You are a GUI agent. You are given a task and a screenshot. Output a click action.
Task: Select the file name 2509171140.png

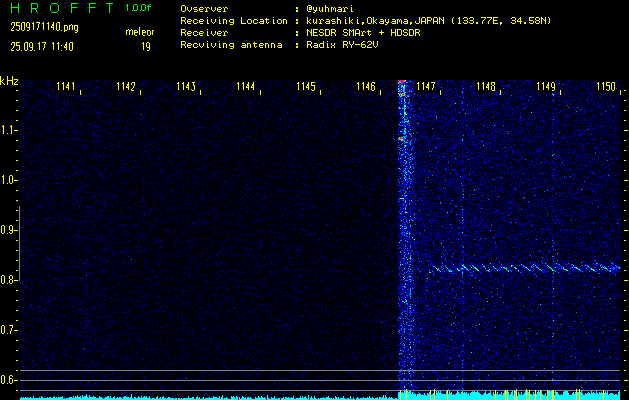coord(45,27)
